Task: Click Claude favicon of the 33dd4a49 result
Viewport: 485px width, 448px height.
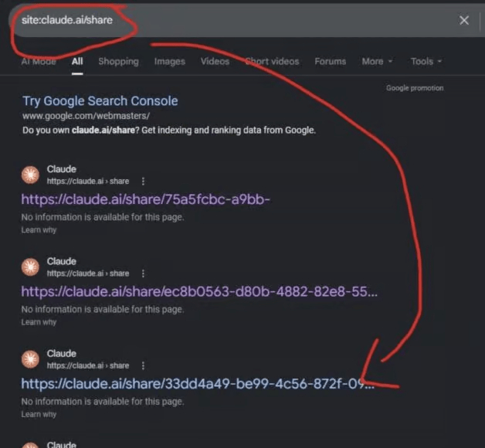Action: point(30,359)
